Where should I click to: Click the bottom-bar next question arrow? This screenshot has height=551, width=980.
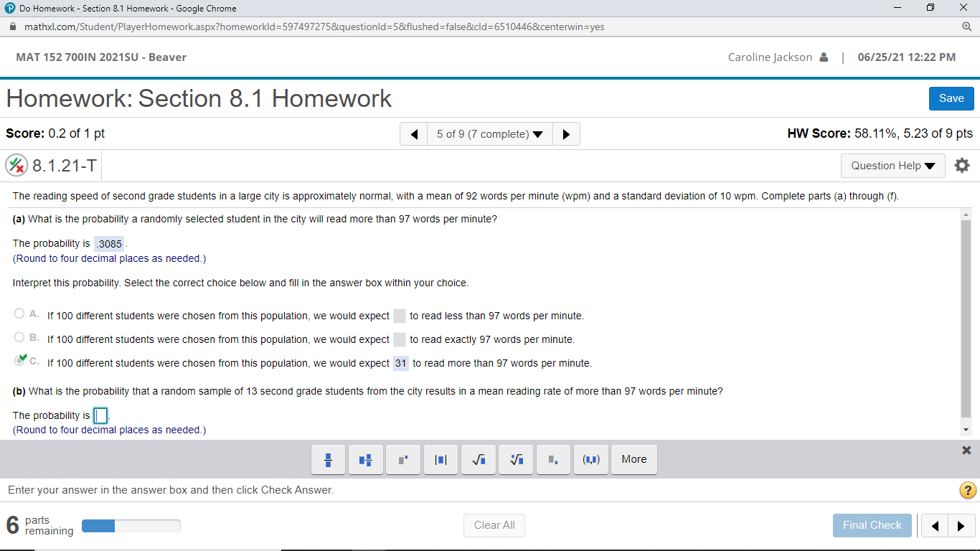[x=962, y=525]
